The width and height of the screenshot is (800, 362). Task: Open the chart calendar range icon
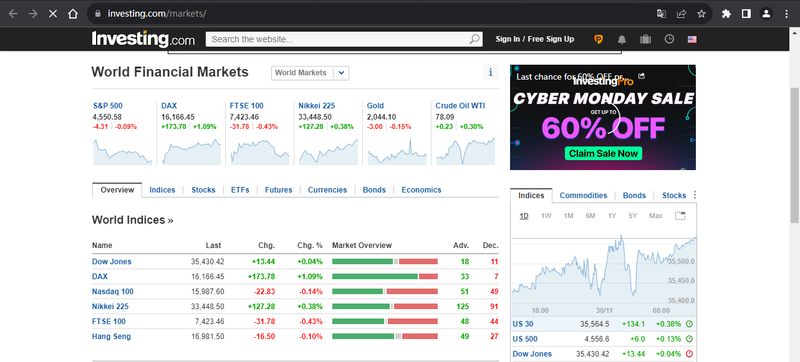pos(680,216)
